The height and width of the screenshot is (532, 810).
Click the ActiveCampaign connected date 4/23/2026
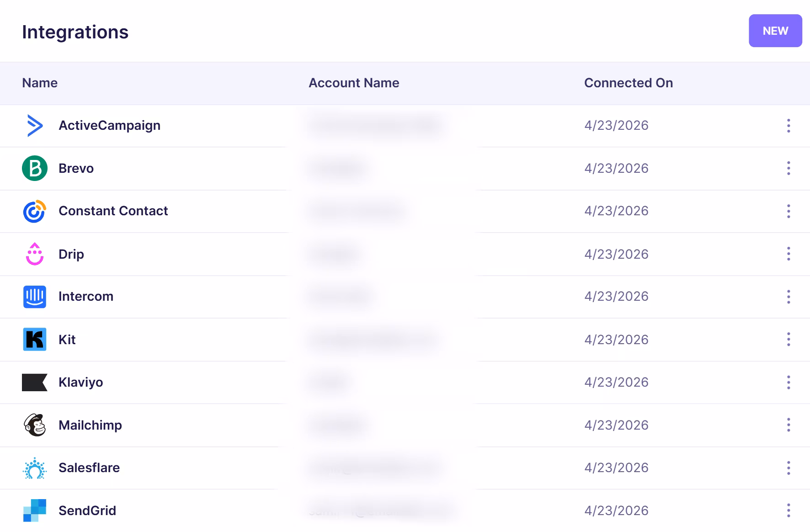coord(616,126)
